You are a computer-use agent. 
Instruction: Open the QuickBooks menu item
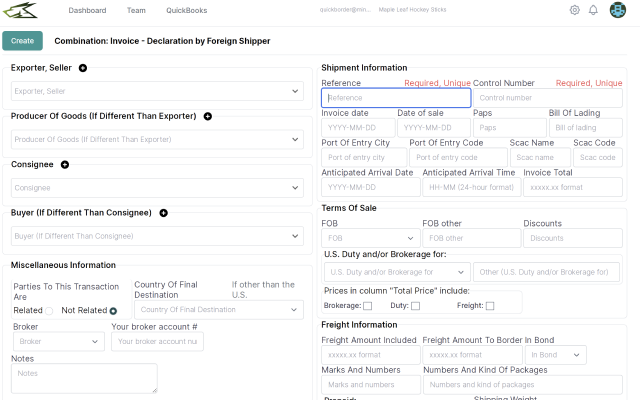click(187, 10)
